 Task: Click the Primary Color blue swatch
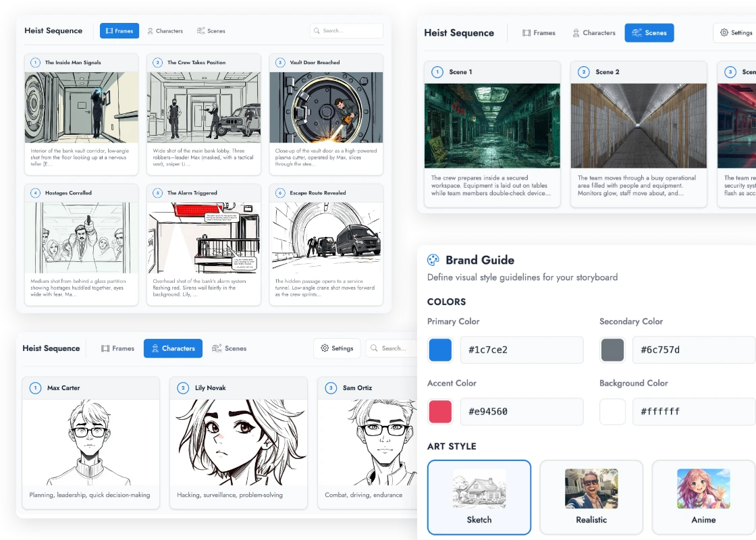440,350
